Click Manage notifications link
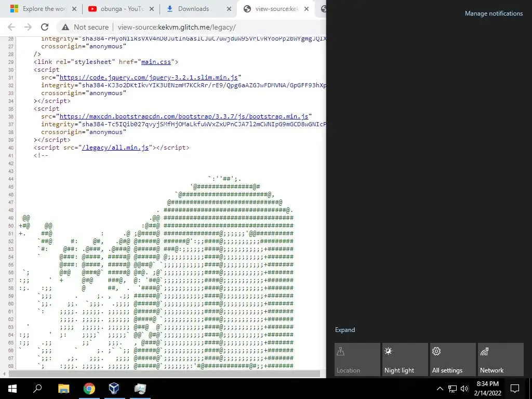The image size is (532, 399). pos(494,14)
